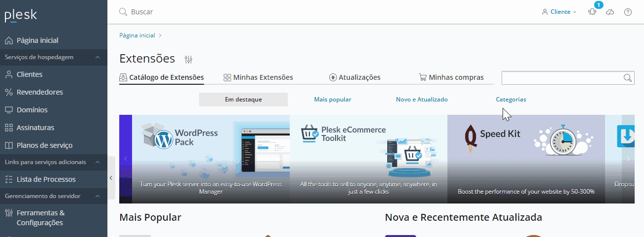Open the Cliente user dropdown
This screenshot has width=644, height=237.
click(559, 12)
